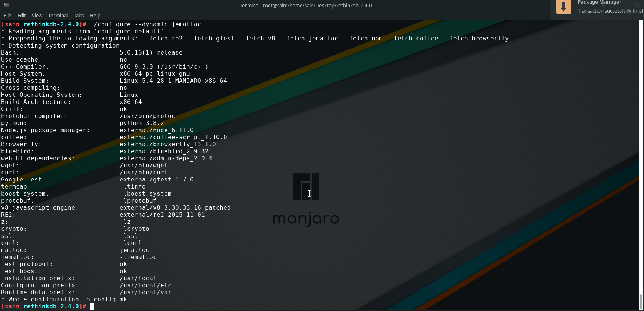Click 'external/re2_2015-11-01' value
This screenshot has width=644, height=311.
click(x=162, y=215)
